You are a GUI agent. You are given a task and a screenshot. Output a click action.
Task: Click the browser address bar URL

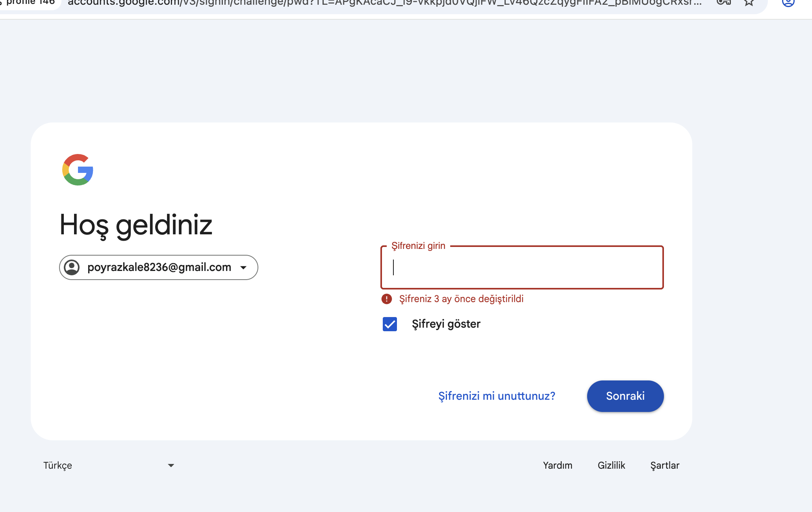(x=384, y=3)
